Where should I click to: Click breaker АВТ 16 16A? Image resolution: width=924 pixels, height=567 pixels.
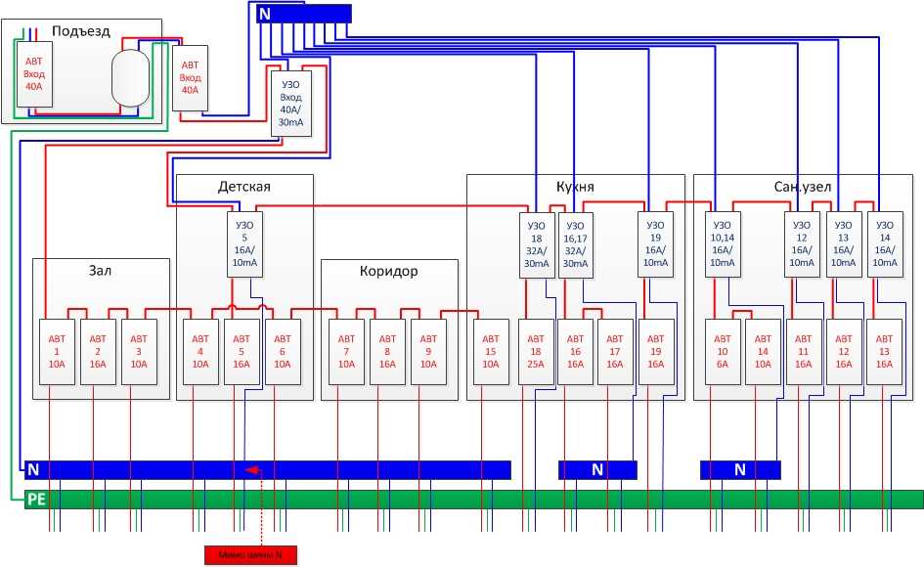coord(575,352)
